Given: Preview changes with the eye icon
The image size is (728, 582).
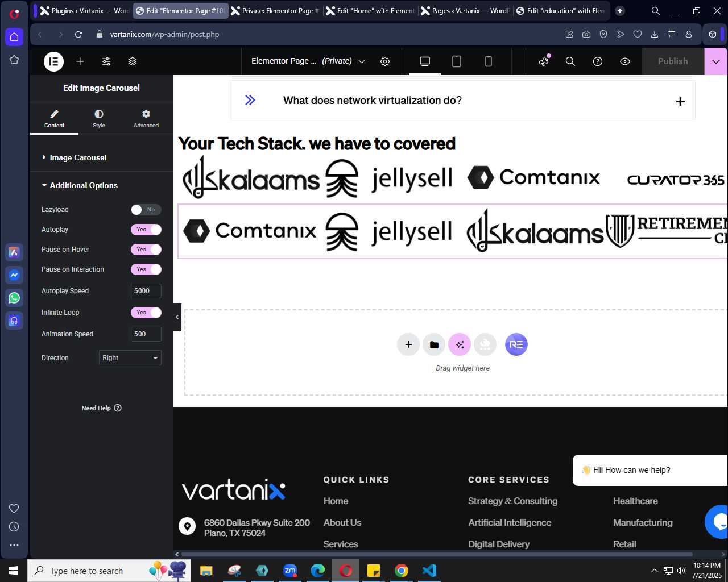Looking at the screenshot, I should 625,61.
